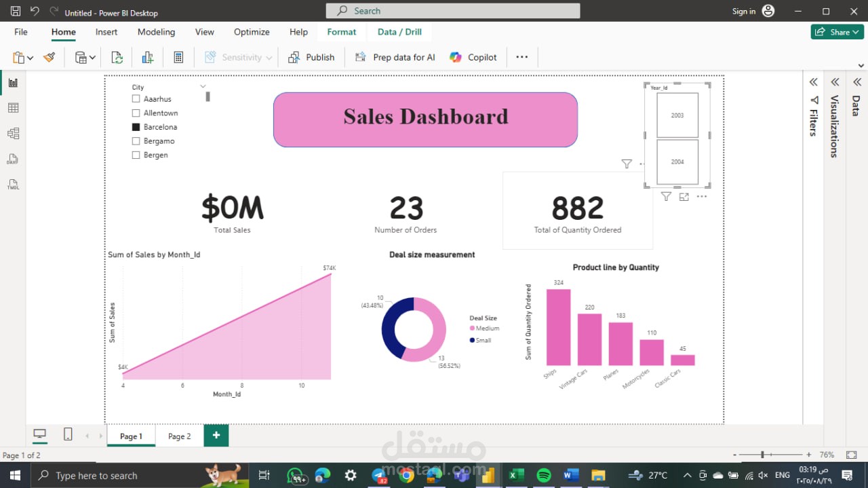868x488 pixels.
Task: Expand the Visualizations pane
Action: tap(835, 82)
